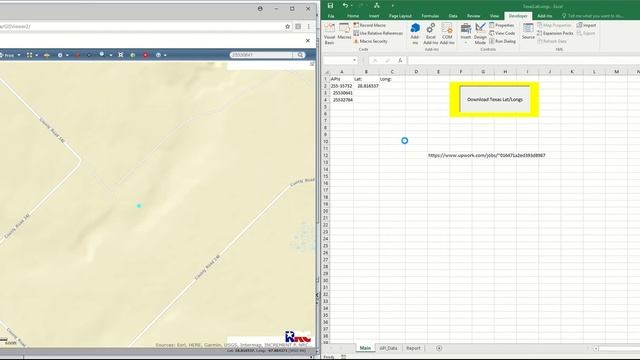Open Macro Security settings
The width and height of the screenshot is (640, 360).
coord(371,41)
